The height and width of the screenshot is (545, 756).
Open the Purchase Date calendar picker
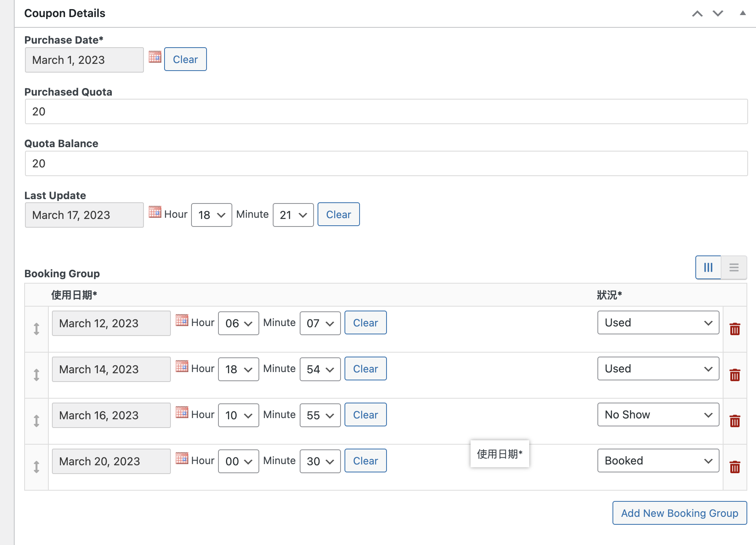click(x=155, y=57)
